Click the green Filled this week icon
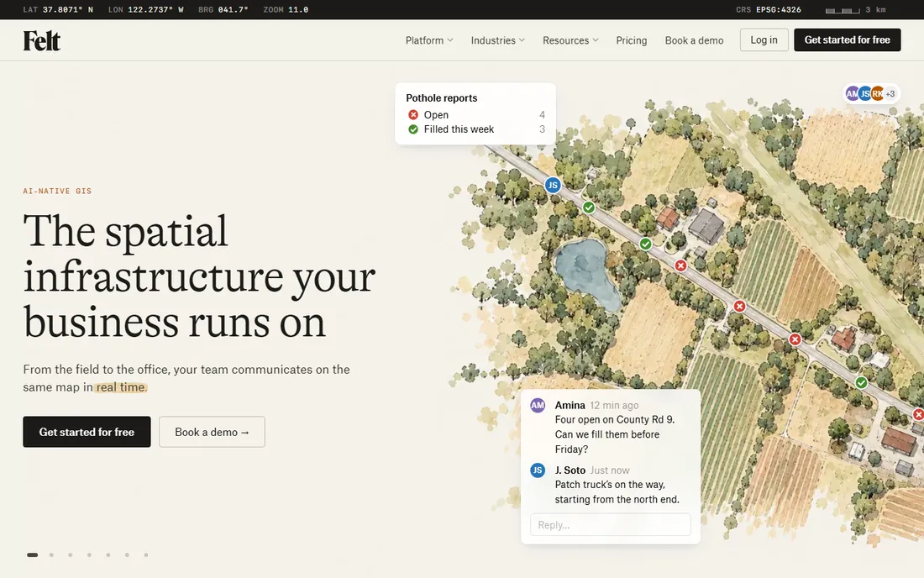 coord(413,129)
